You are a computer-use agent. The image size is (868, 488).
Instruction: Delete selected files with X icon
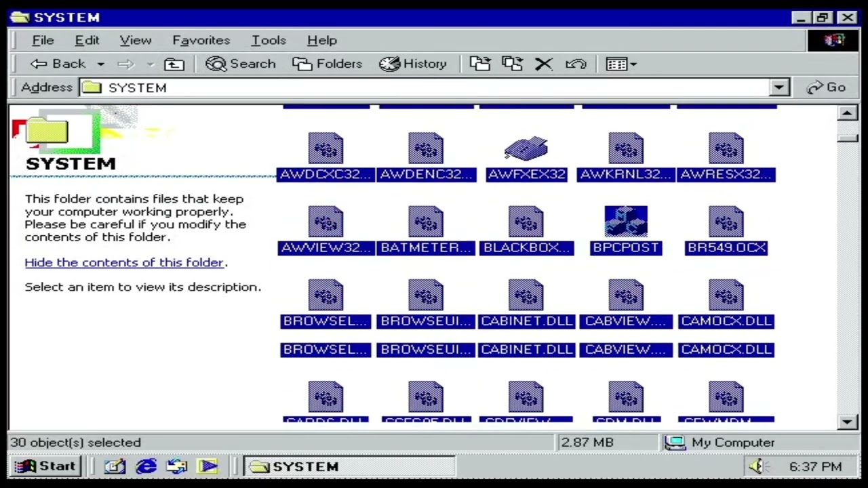tap(544, 64)
